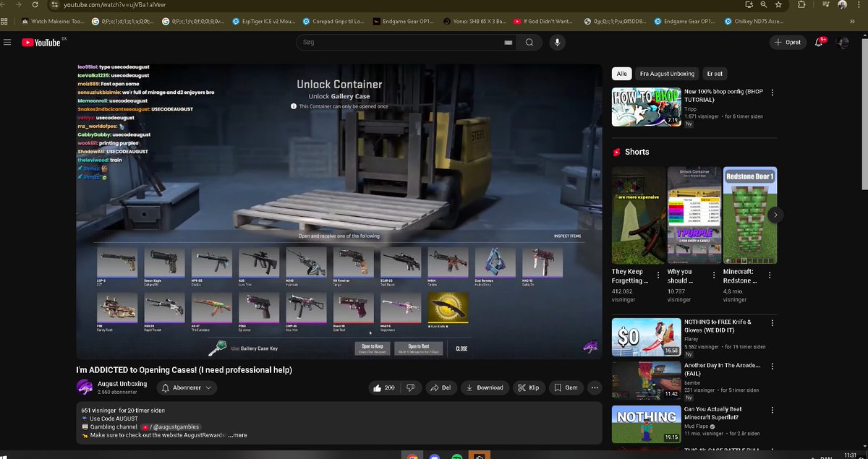The height and width of the screenshot is (459, 868).
Task: Click the Download button
Action: pos(485,388)
